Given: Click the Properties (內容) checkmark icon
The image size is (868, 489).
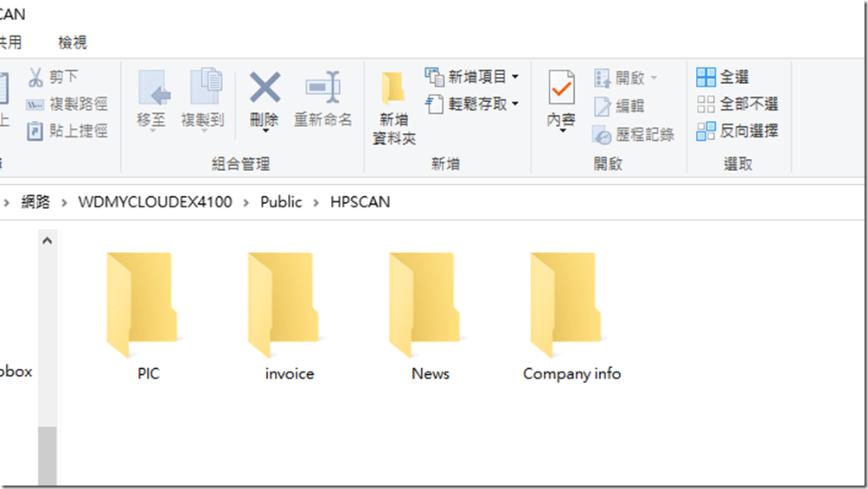Looking at the screenshot, I should (561, 87).
